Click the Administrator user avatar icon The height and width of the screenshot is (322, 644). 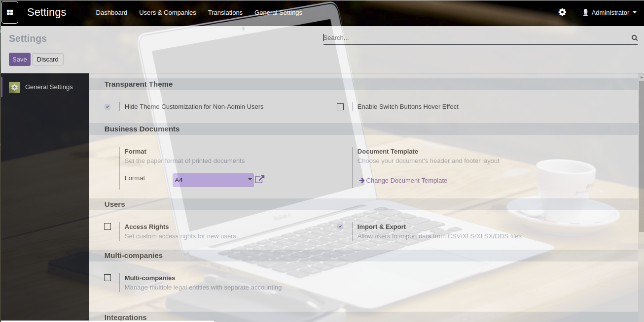pyautogui.click(x=585, y=13)
